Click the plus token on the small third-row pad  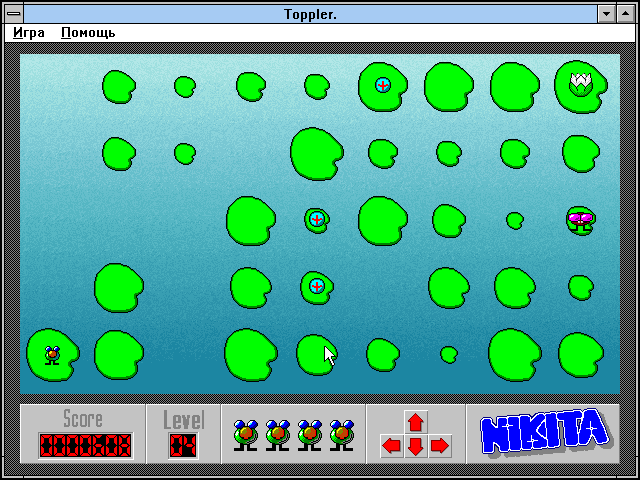click(316, 219)
